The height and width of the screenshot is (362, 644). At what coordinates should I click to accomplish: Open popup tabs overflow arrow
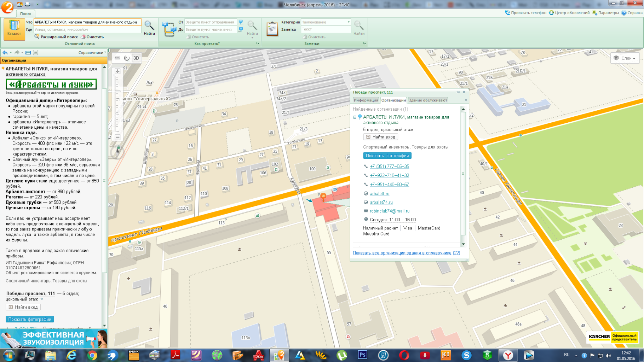pyautogui.click(x=466, y=100)
